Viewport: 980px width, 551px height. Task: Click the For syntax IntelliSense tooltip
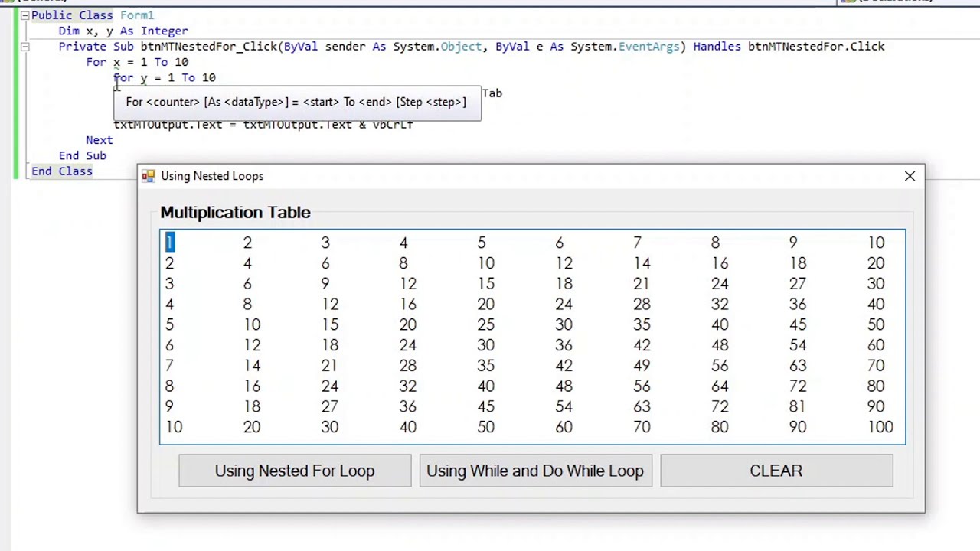click(297, 103)
